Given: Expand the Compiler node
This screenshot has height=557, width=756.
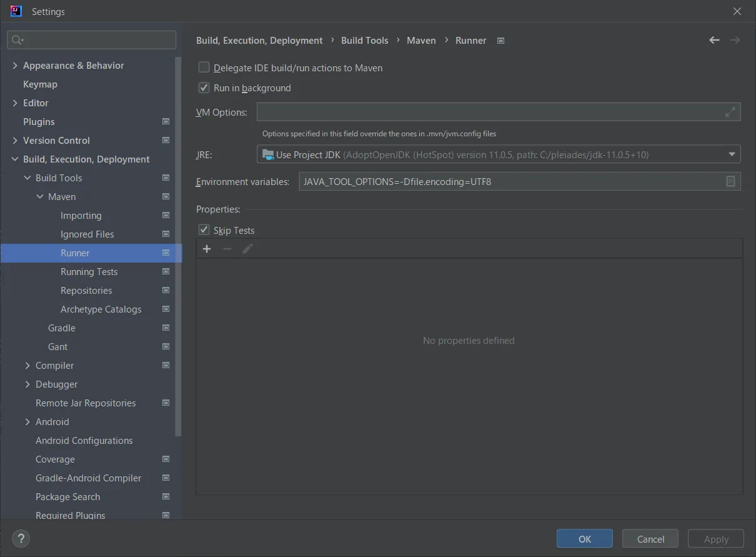Looking at the screenshot, I should [x=27, y=365].
